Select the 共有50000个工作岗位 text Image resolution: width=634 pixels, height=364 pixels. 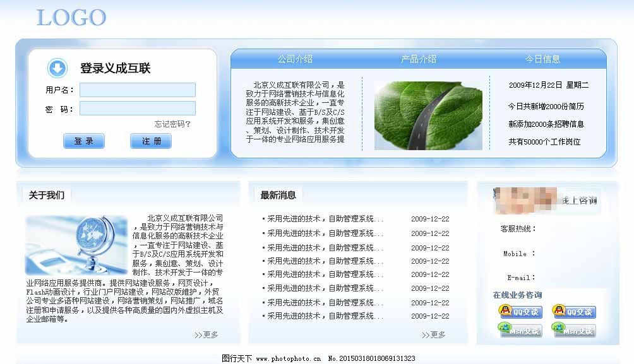544,142
